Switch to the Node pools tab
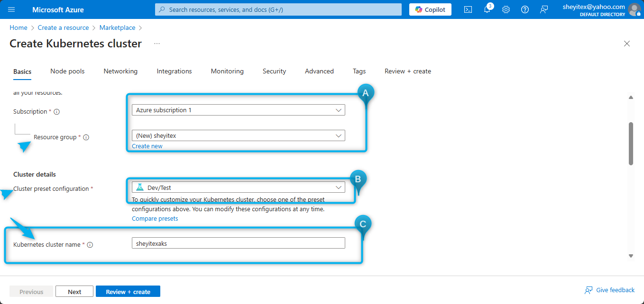644x304 pixels. 67,71
